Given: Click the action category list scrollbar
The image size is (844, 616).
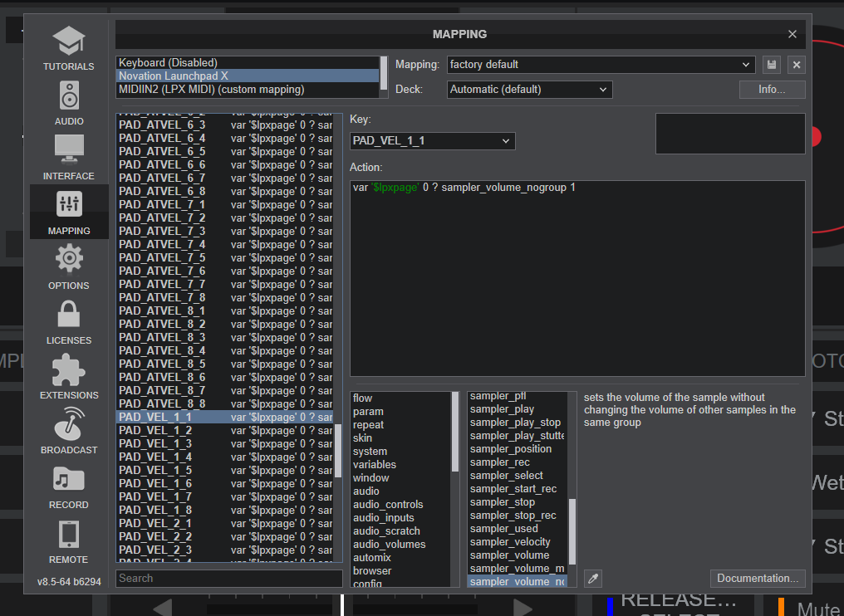Looking at the screenshot, I should click(455, 432).
